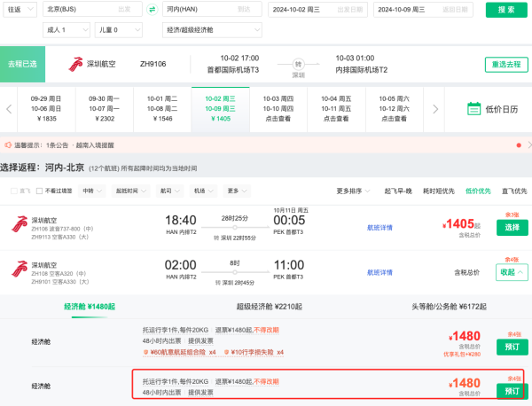
Task: Click airline logo of 02:00 flight
Action: [x=20, y=269]
